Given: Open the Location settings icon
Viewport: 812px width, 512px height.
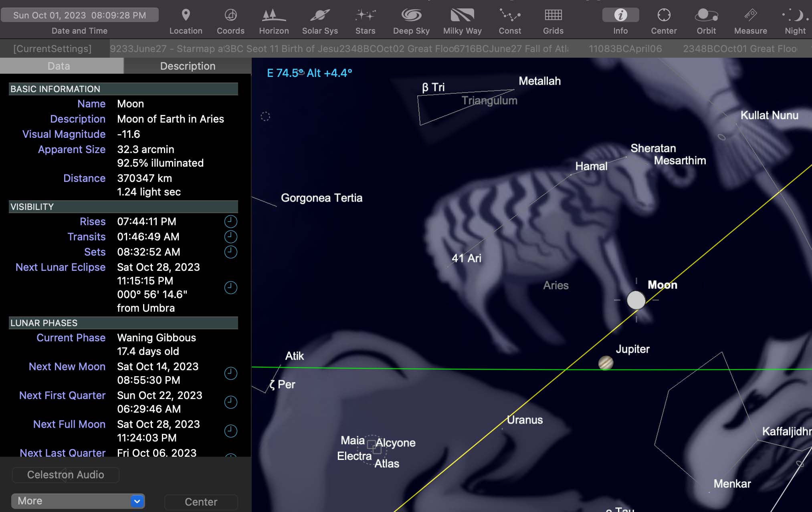Looking at the screenshot, I should (186, 15).
